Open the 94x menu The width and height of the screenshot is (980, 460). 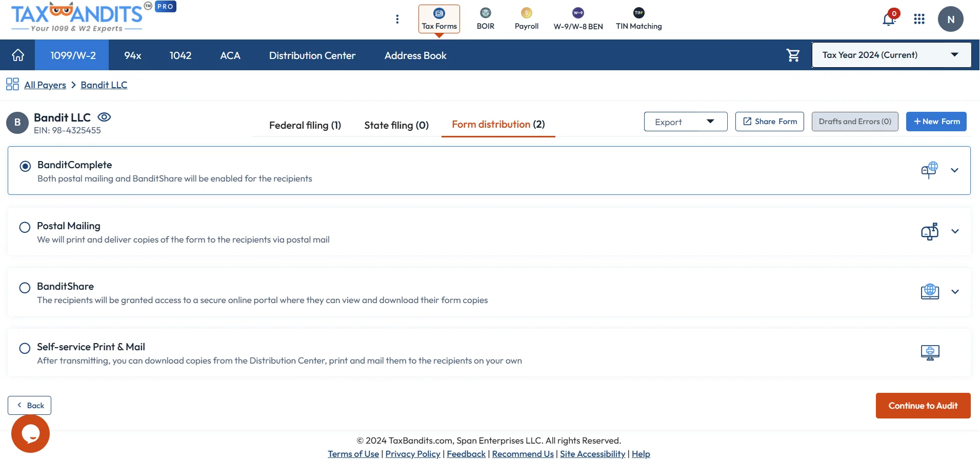(x=133, y=55)
